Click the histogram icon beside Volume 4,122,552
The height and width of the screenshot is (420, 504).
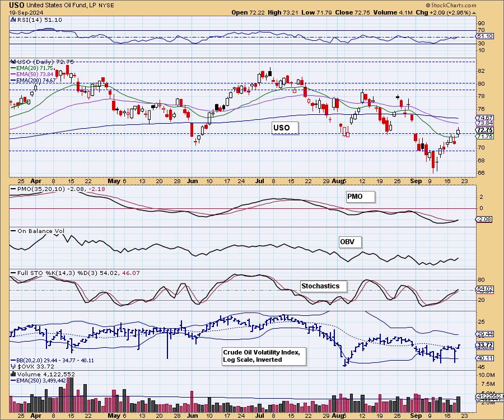pos(13,374)
